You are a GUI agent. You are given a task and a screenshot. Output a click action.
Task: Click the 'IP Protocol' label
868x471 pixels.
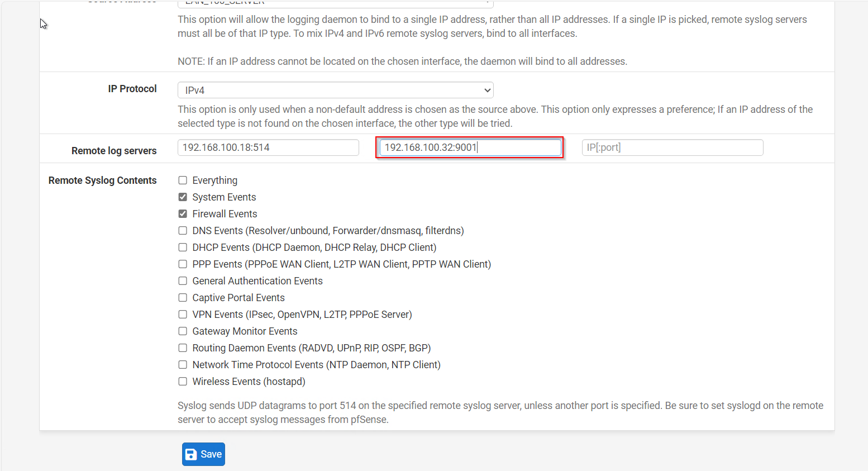(x=132, y=89)
